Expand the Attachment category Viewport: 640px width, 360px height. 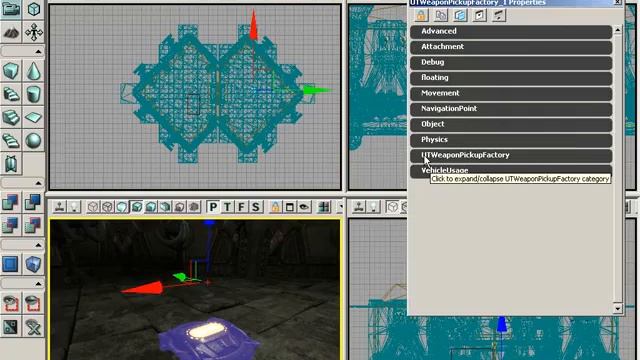pos(511,47)
